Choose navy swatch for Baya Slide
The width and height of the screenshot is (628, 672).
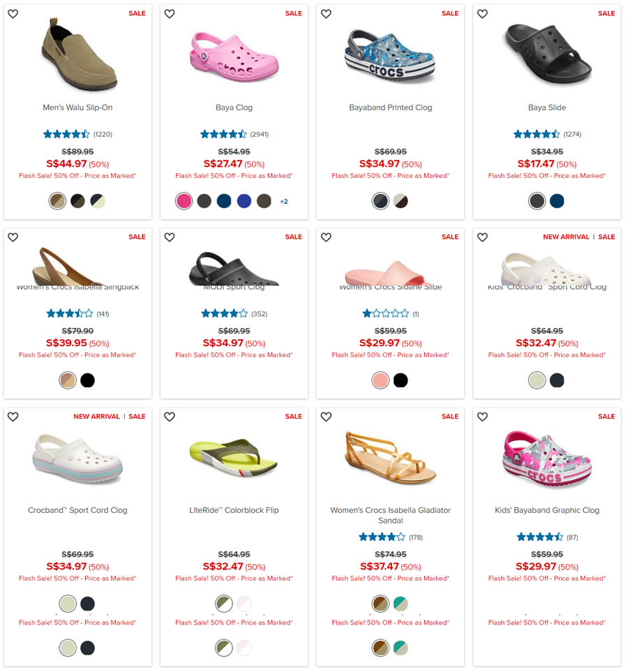click(557, 201)
